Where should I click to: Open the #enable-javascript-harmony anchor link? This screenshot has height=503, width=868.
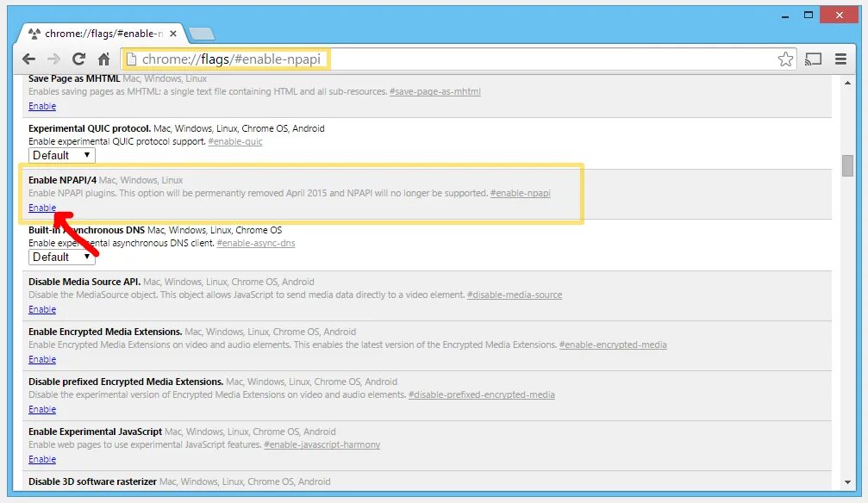[x=322, y=445]
